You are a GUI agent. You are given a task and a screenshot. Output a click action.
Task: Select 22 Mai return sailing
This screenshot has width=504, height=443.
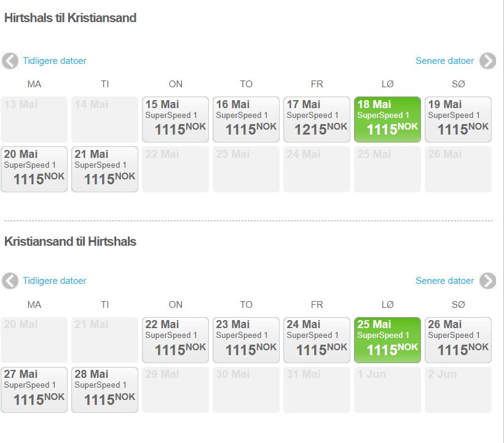175,340
